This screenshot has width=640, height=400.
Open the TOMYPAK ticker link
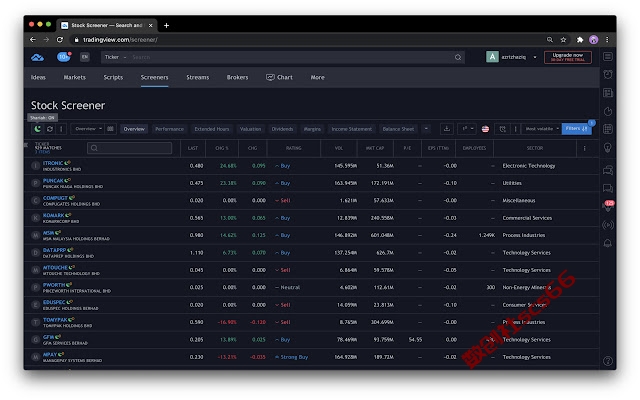pyautogui.click(x=55, y=320)
